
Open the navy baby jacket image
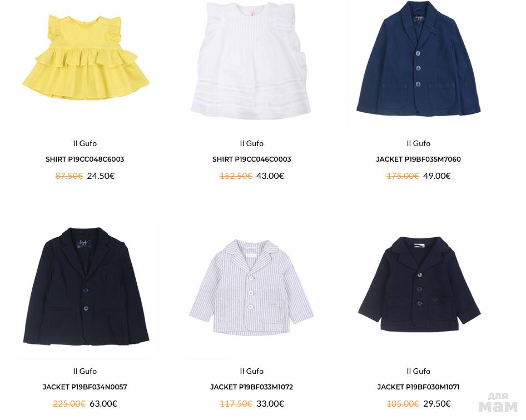(419, 284)
